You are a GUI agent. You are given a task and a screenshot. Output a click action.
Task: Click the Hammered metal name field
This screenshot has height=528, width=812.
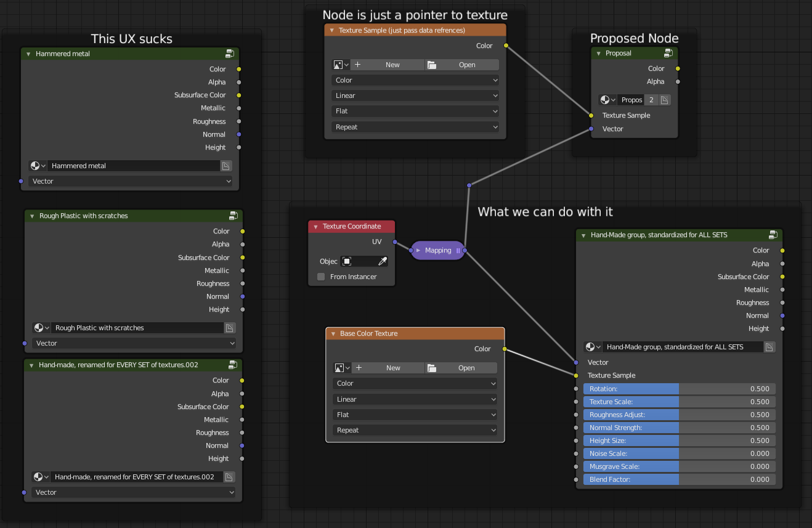coord(134,166)
